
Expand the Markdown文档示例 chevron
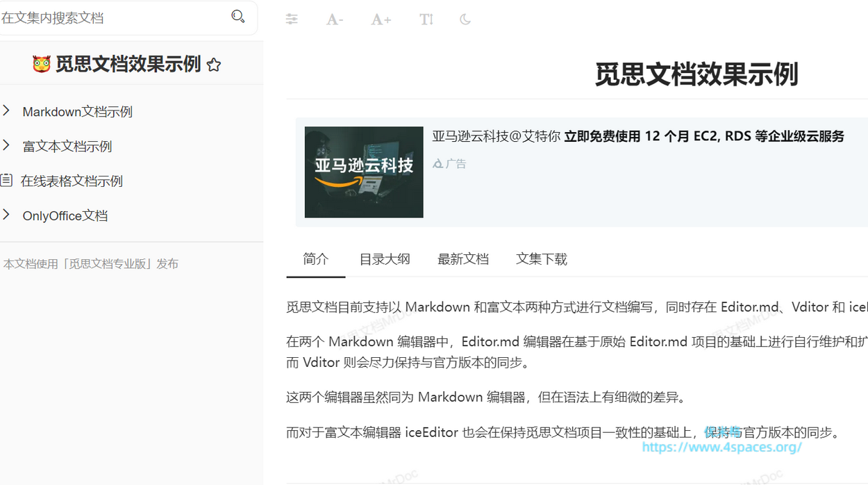[6, 110]
